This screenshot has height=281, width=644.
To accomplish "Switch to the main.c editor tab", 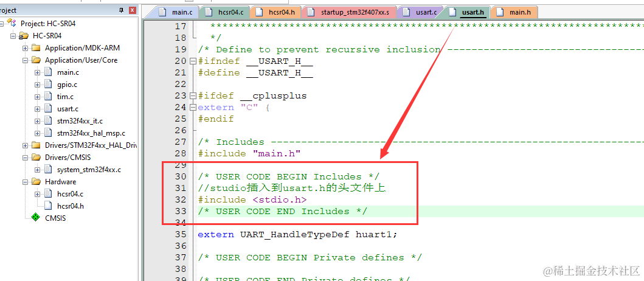I will click(x=176, y=12).
